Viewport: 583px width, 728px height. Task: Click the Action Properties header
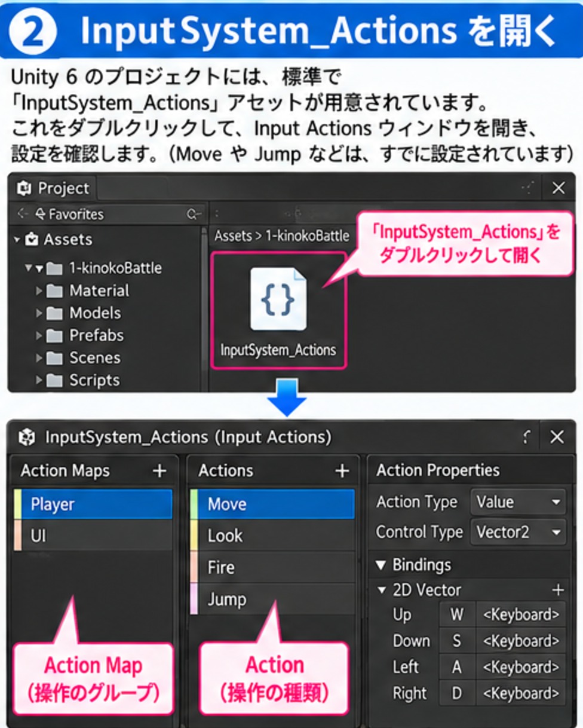438,470
